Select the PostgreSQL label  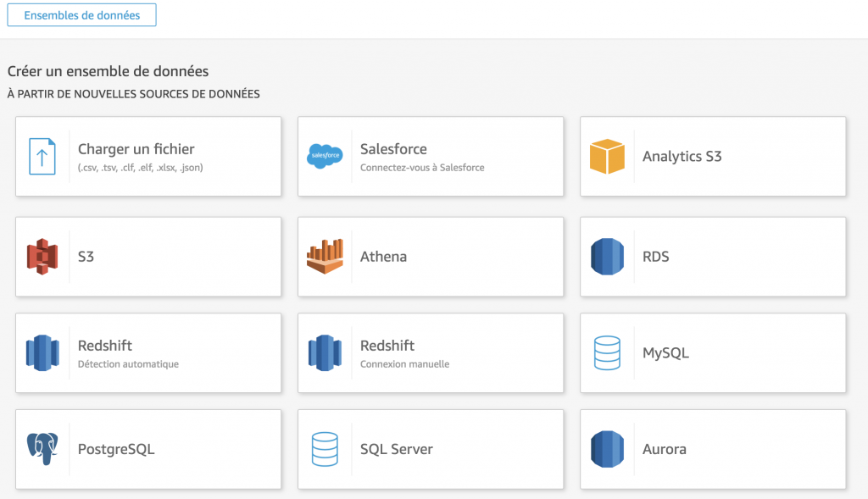(x=116, y=449)
